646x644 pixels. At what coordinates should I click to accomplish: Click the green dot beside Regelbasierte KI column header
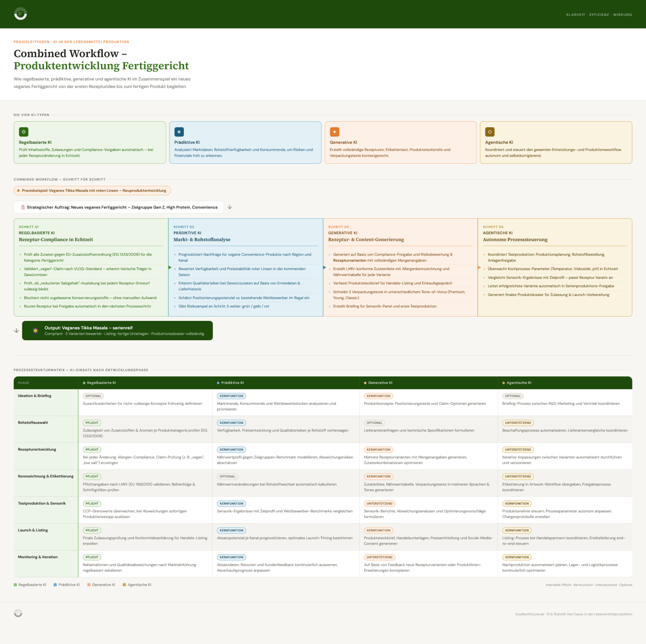pyautogui.click(x=84, y=383)
